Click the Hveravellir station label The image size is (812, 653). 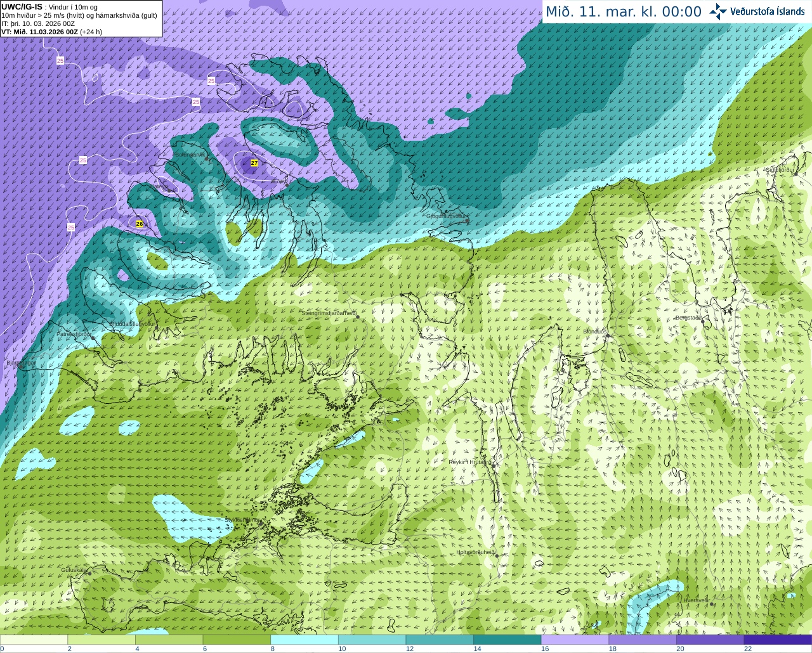[x=697, y=600]
